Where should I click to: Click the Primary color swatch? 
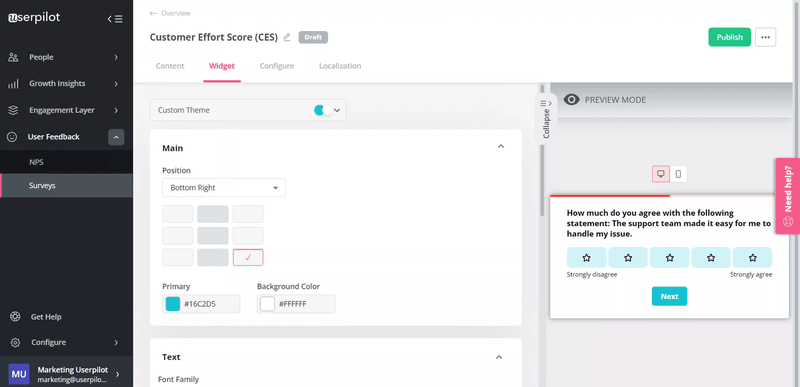(173, 304)
